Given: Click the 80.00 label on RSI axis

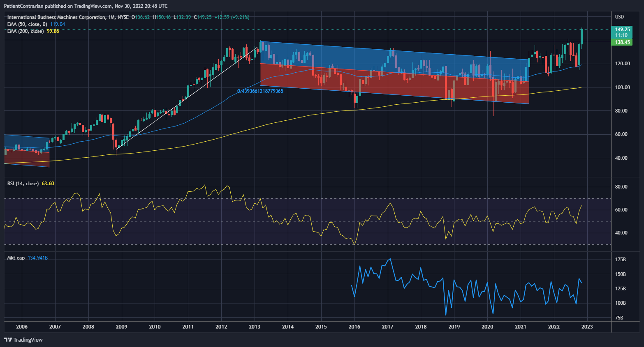Looking at the screenshot, I should click(621, 187).
